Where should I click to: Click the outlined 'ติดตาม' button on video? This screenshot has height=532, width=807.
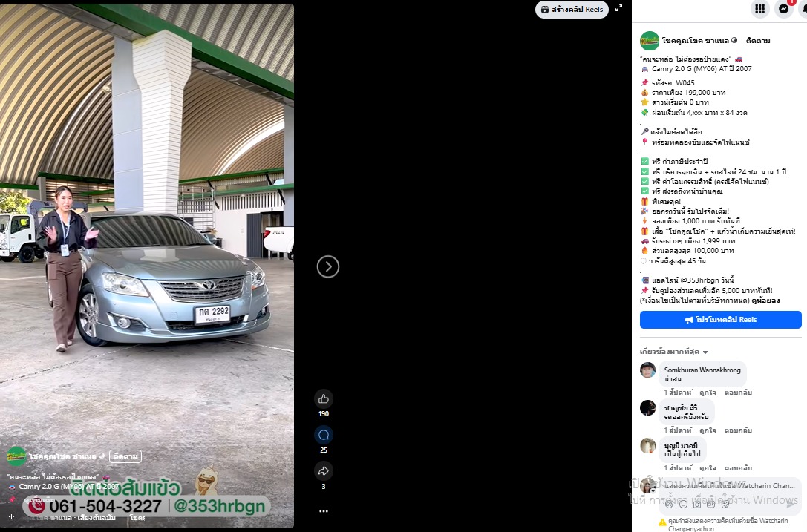tap(125, 456)
